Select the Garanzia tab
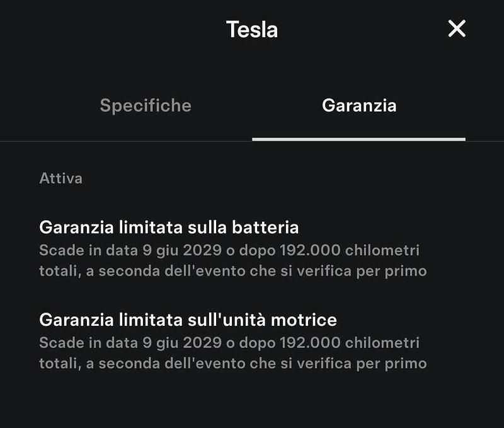This screenshot has width=504, height=428. tap(359, 105)
